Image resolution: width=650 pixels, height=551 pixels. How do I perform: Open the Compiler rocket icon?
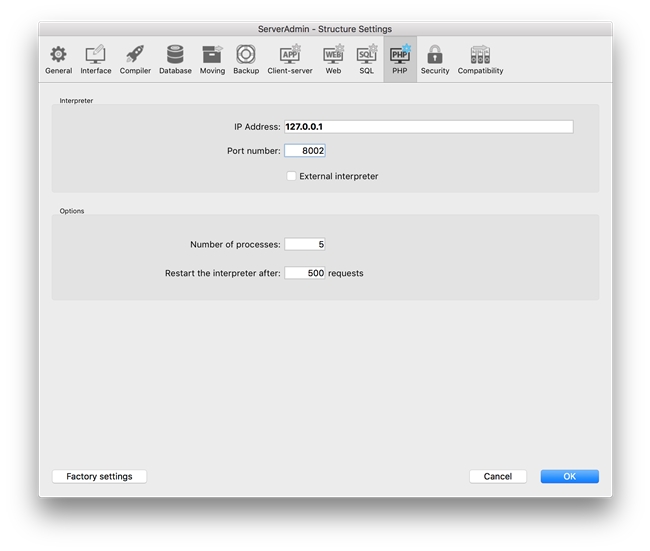point(135,56)
